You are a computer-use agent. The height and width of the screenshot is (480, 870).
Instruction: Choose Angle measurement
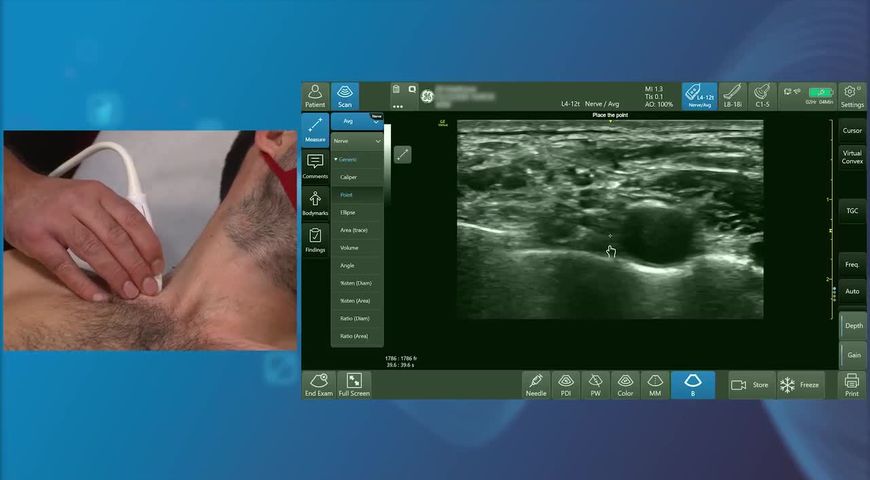tap(357, 266)
